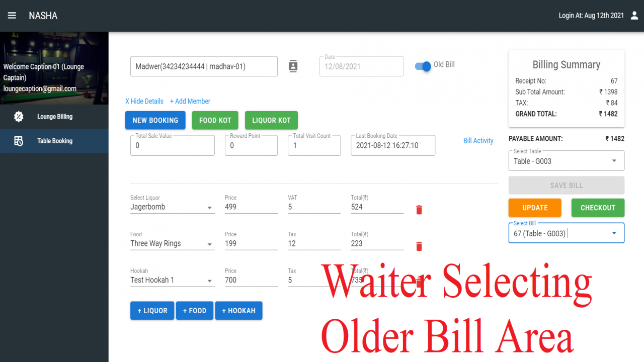The width and height of the screenshot is (644, 362).
Task: Click the NEW BOOKING button
Action: [x=155, y=120]
